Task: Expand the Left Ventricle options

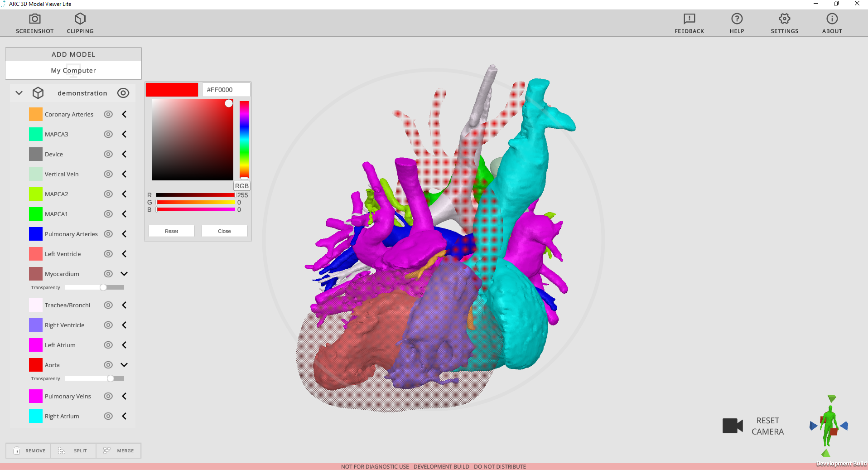Action: [x=124, y=254]
